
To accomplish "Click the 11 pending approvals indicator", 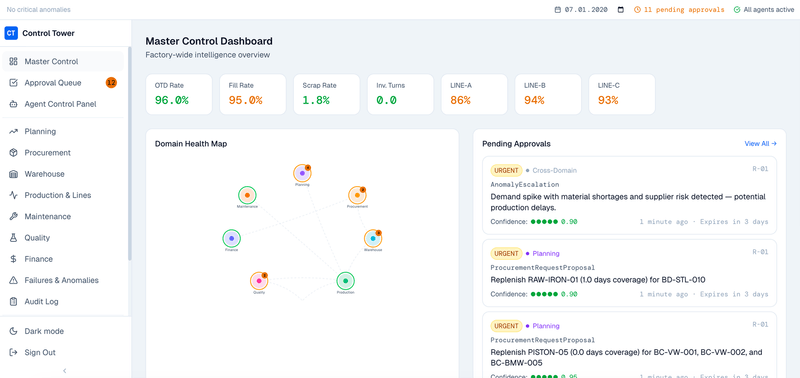I will (679, 10).
